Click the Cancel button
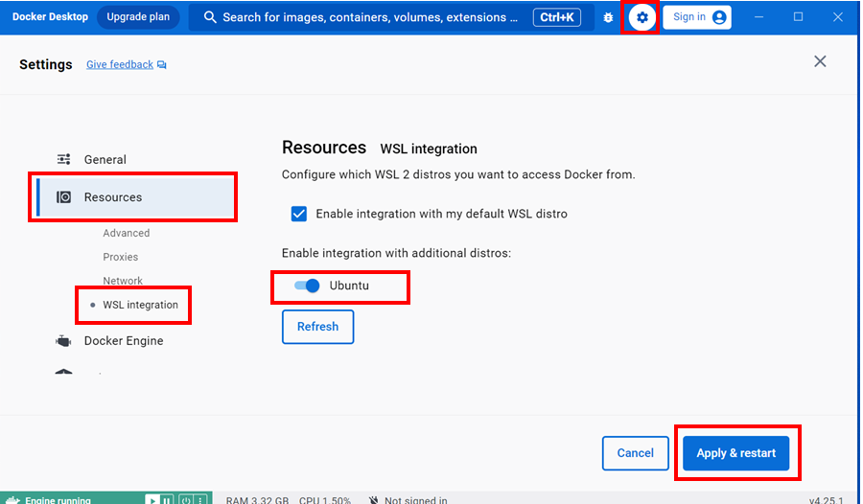Screen dimensions: 863x504 [x=635, y=453]
